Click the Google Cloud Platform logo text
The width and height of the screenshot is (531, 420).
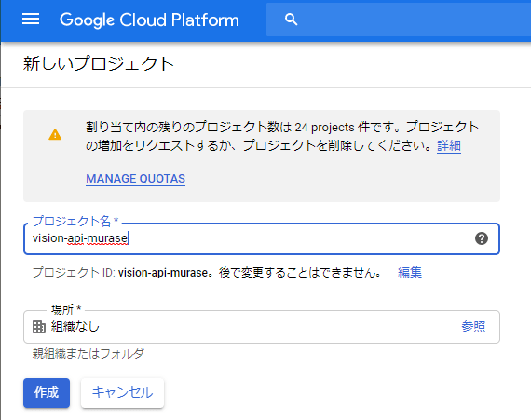tap(149, 20)
